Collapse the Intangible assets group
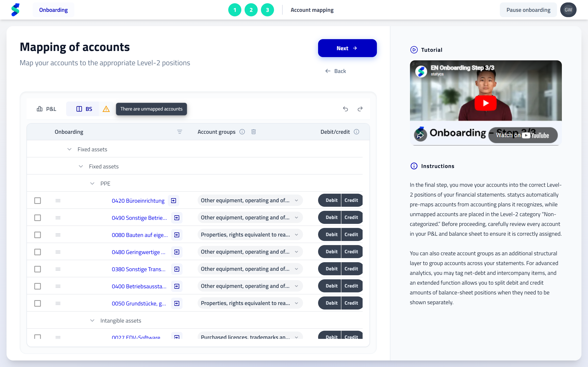The height and width of the screenshot is (367, 588). click(92, 321)
